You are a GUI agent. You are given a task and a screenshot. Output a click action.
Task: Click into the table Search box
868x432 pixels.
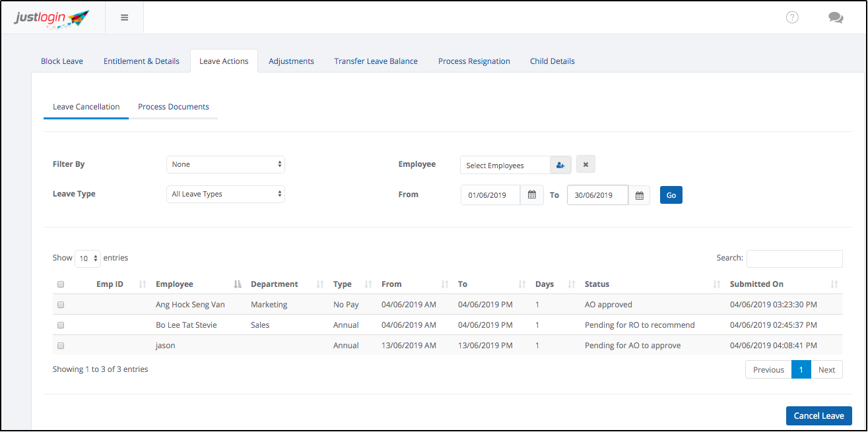(795, 259)
